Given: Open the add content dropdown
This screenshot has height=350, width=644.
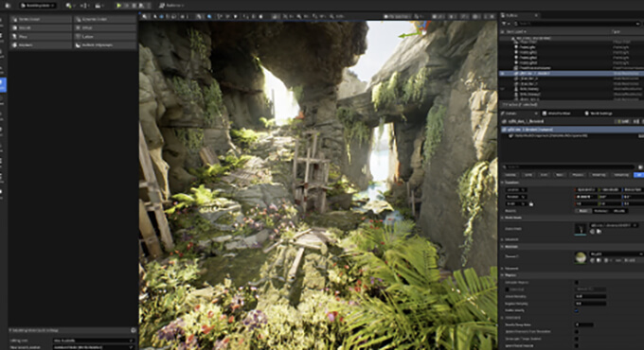Looking at the screenshot, I should point(70,6).
